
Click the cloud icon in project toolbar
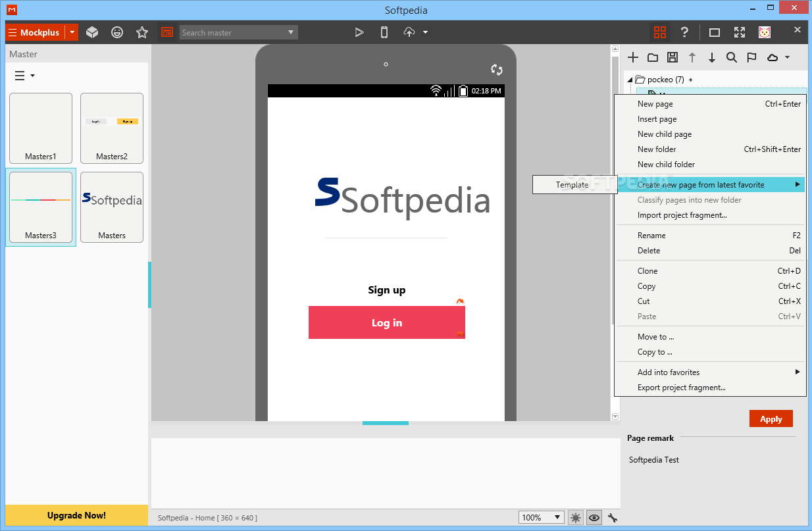click(x=773, y=57)
